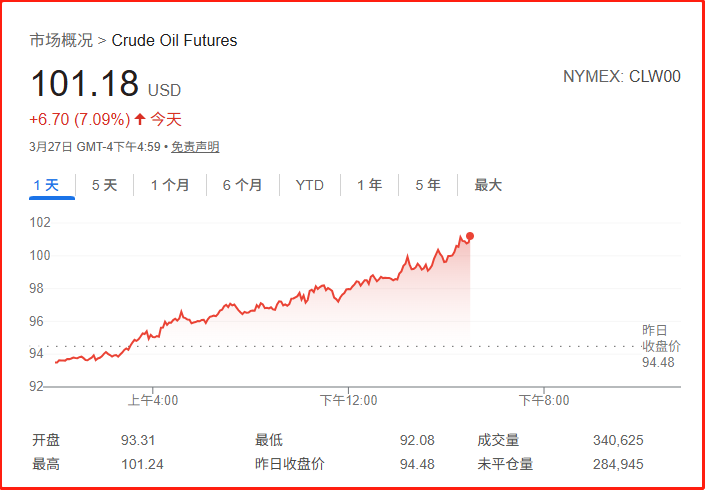This screenshot has height=491, width=706.
Task: Select the 1 天 time range tab
Action: point(46,185)
